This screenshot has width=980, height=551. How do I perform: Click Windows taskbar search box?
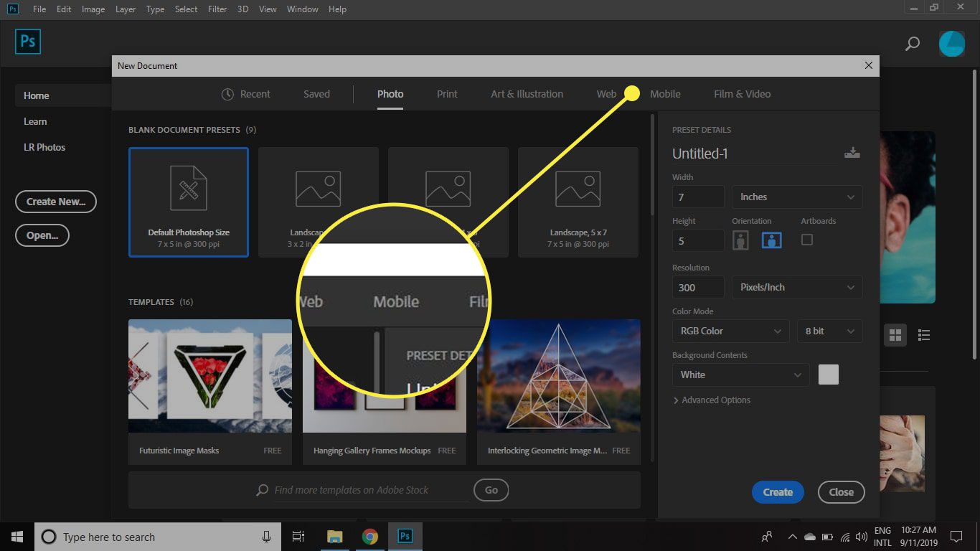[156, 537]
